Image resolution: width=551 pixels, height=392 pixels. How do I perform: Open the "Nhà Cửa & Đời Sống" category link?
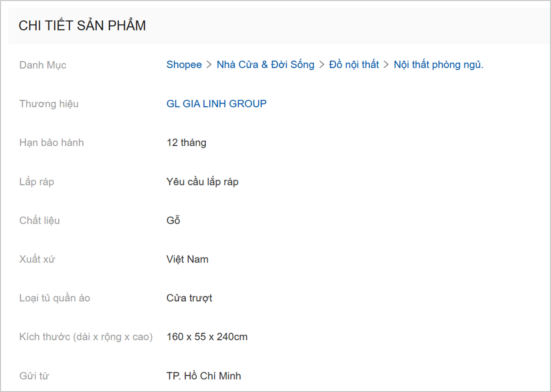[265, 64]
